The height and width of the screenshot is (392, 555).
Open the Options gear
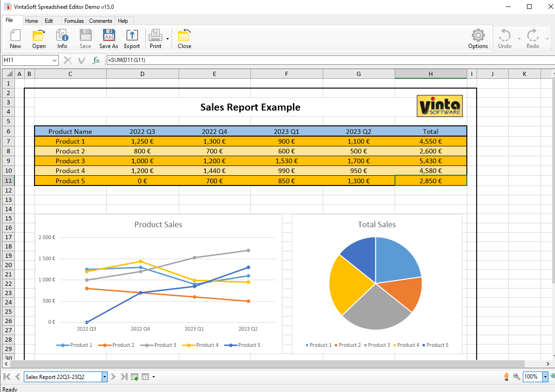tap(478, 39)
